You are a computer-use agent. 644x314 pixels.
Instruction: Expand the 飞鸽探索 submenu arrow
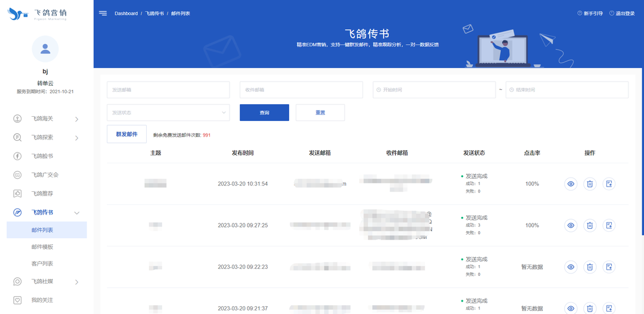77,138
